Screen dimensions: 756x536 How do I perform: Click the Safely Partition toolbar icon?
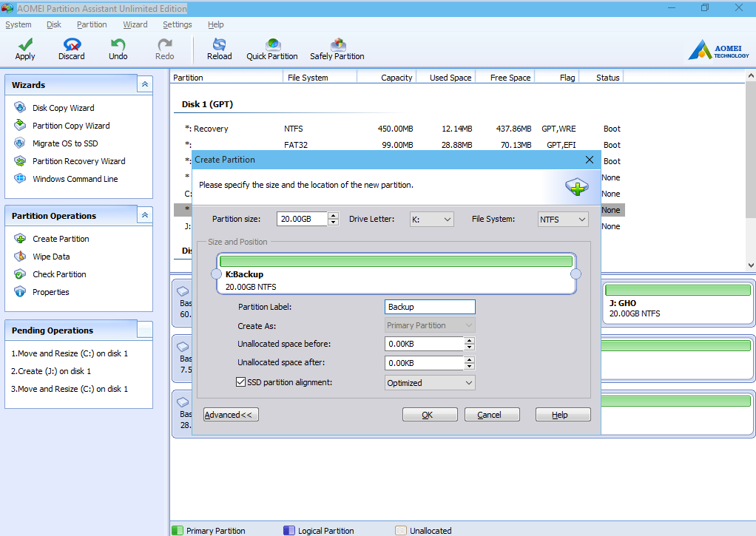pyautogui.click(x=337, y=48)
